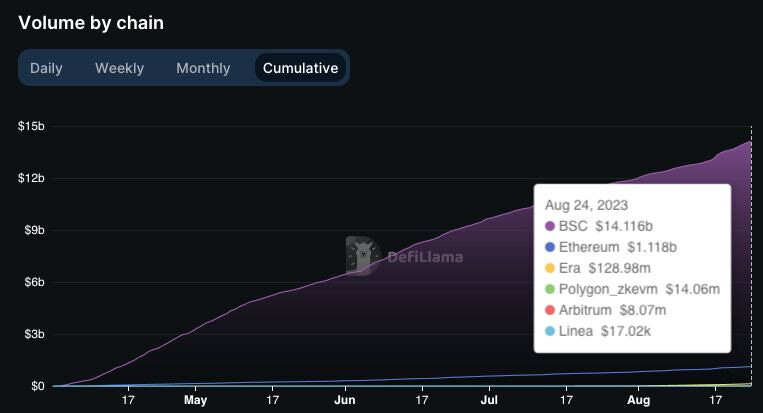Click the Jun label on the x-axis
The width and height of the screenshot is (763, 413).
[345, 400]
